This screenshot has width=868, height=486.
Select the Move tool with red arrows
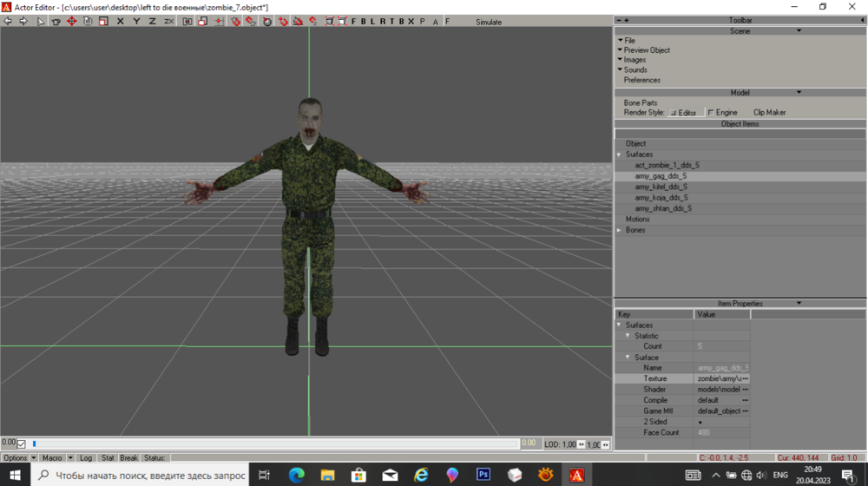(x=72, y=21)
